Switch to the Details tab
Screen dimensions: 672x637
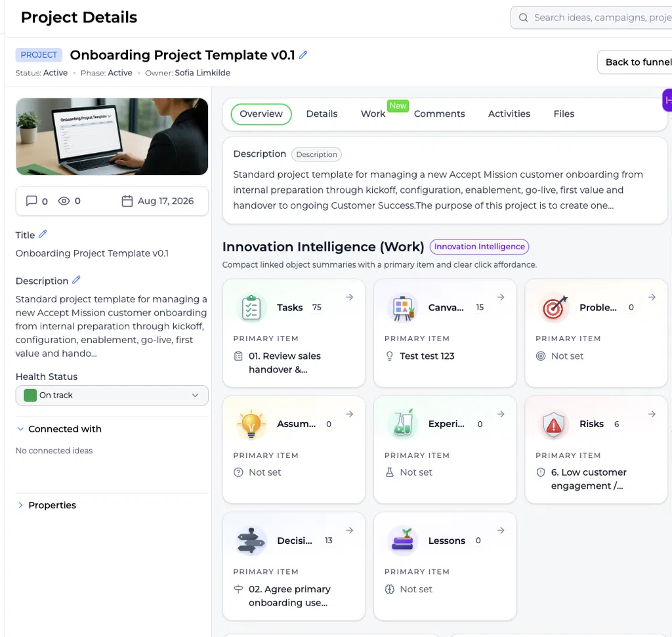322,114
